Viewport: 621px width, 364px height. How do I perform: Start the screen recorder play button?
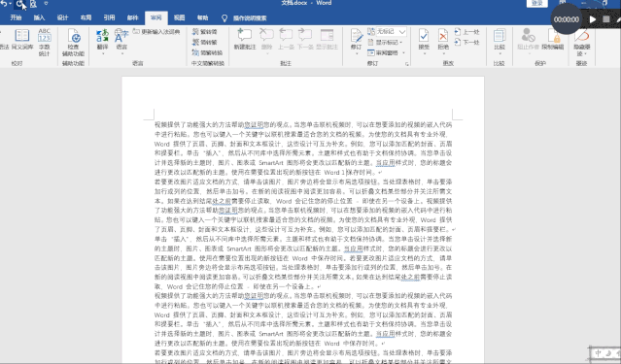(593, 19)
